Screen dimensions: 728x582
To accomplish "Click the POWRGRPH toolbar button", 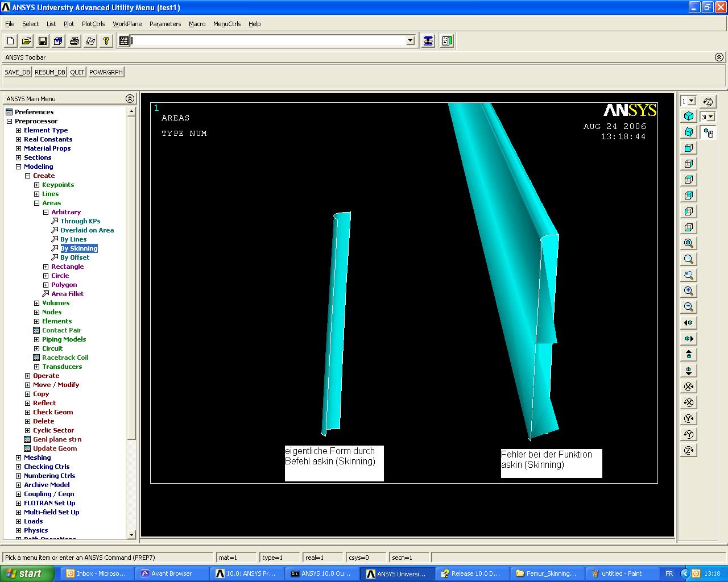I will [x=106, y=72].
